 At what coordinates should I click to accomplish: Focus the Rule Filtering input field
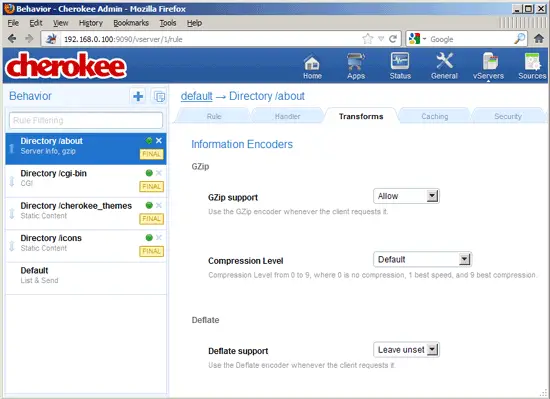coord(86,120)
